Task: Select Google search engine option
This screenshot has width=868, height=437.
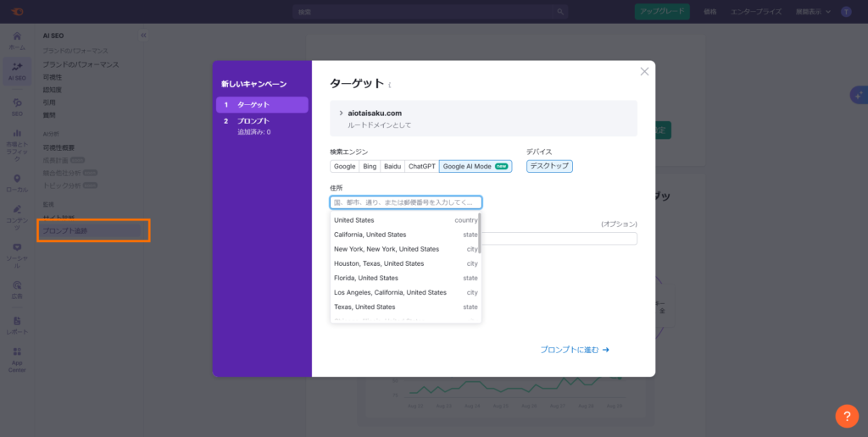Action: click(344, 167)
